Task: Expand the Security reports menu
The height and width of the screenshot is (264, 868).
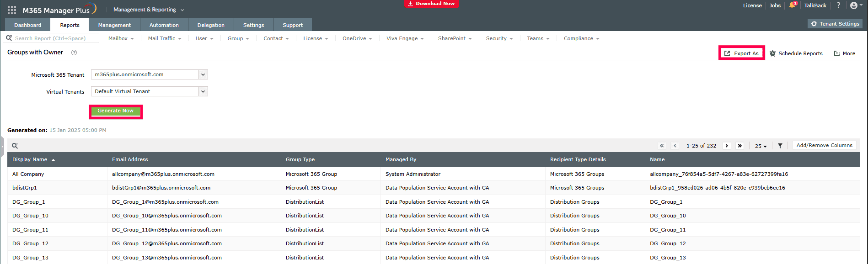Action: 499,38
